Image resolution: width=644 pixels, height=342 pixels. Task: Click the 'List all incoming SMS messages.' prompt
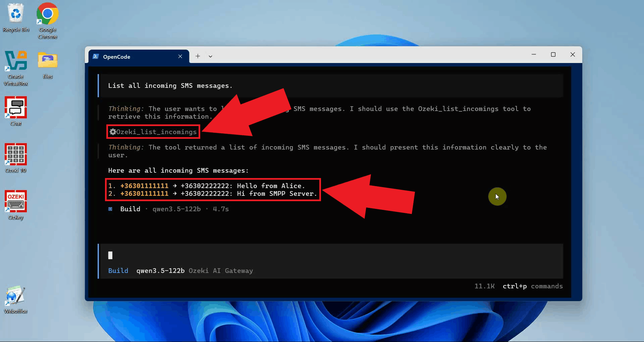pyautogui.click(x=170, y=85)
